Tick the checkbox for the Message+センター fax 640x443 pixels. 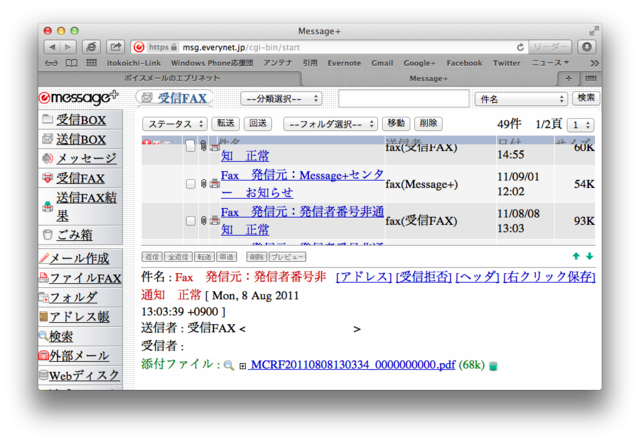pos(191,184)
